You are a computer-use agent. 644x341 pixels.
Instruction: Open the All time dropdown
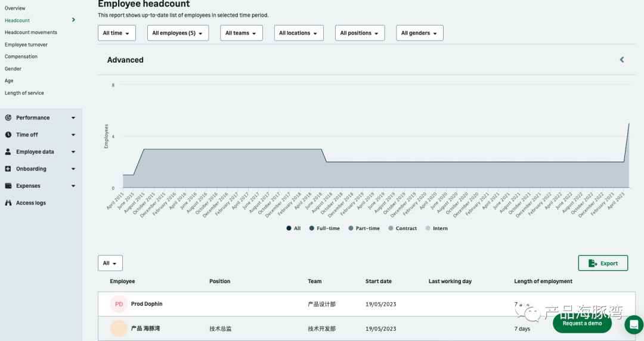click(x=117, y=33)
